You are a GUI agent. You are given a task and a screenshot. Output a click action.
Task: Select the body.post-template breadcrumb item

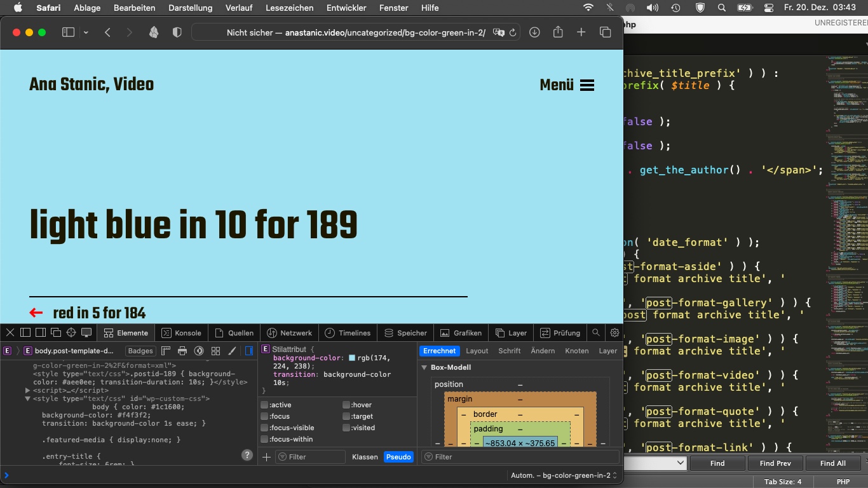(69, 351)
